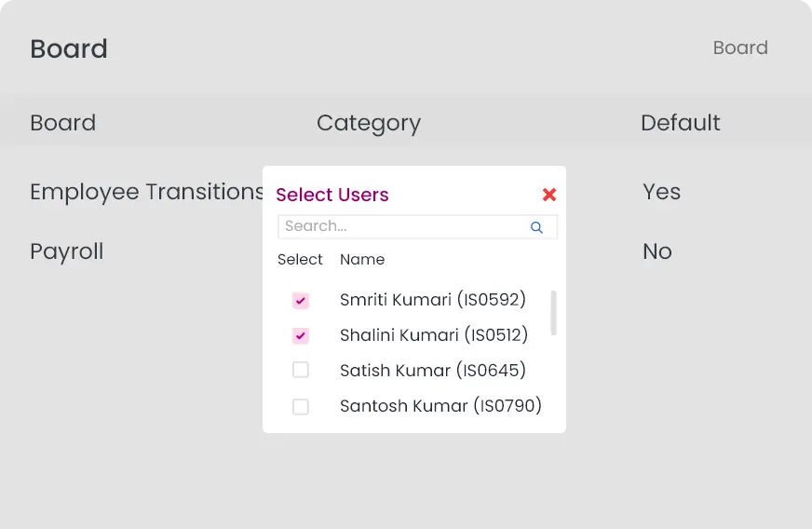Screen dimensions: 812x529
Task: Deselect the Shalini Kumari checkbox
Action: tap(301, 336)
